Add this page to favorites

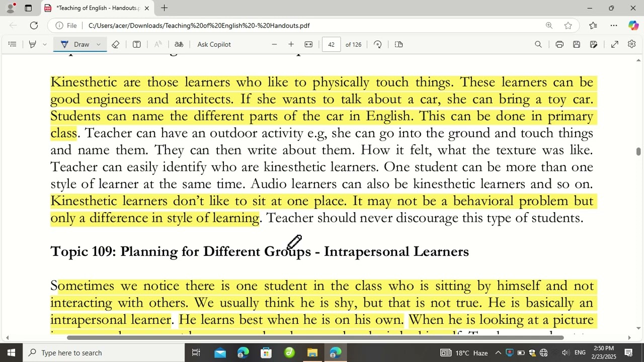[568, 26]
